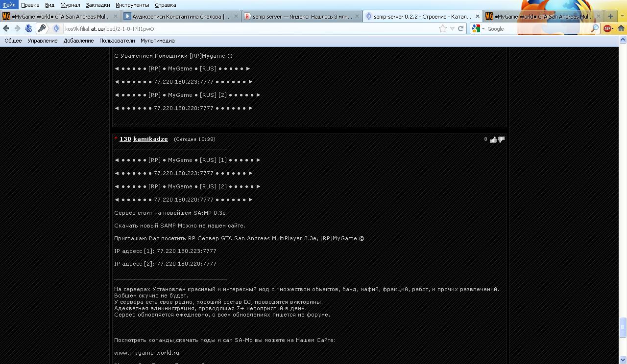Click into the Google search field
Viewport: 627px width, 364px height.
[538, 29]
